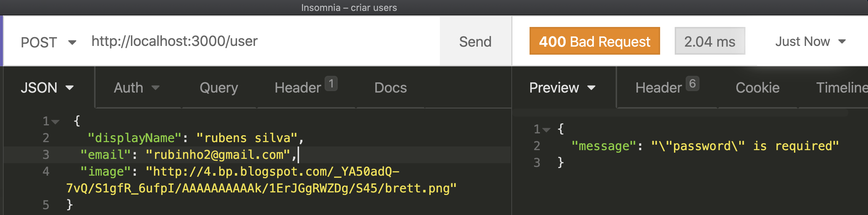Click the 400 Bad Request status badge
Viewport: 868px width, 215px height.
pyautogui.click(x=594, y=42)
